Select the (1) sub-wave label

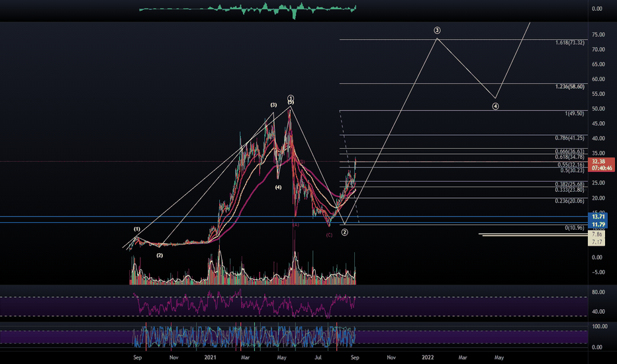click(x=136, y=229)
